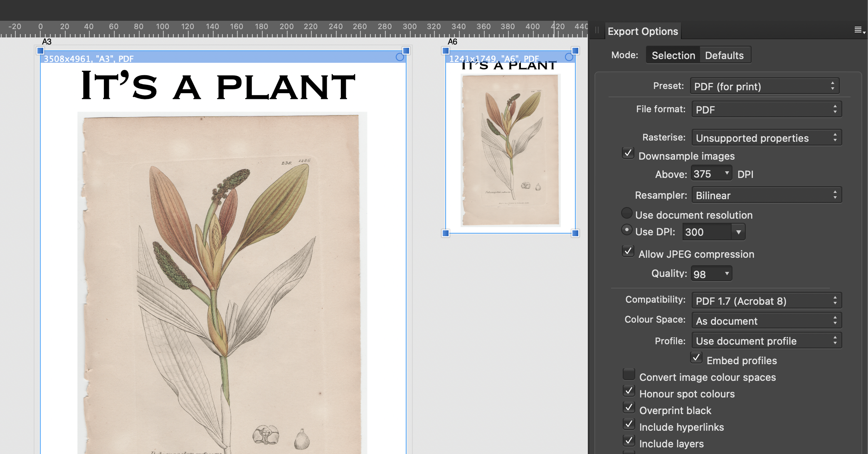The width and height of the screenshot is (868, 454).
Task: Open the Quality dropdown showing 98
Action: [x=711, y=274]
